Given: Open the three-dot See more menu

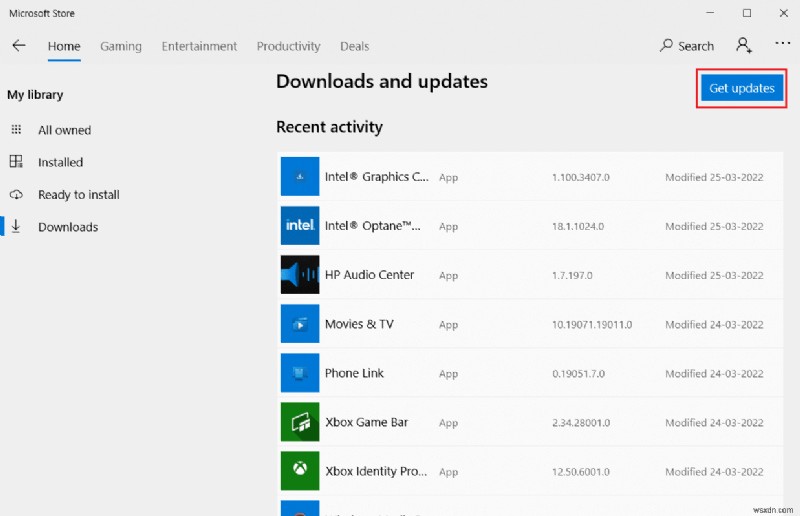Looking at the screenshot, I should (x=783, y=43).
